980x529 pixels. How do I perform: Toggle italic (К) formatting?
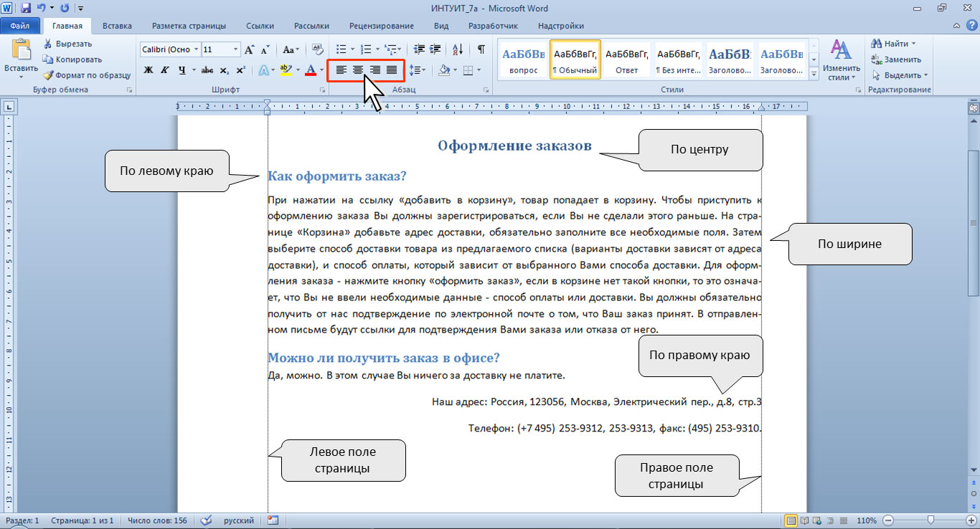[165, 70]
